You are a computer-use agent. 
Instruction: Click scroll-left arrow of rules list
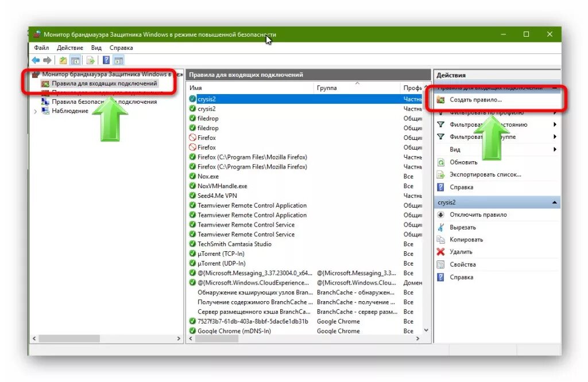click(x=191, y=338)
